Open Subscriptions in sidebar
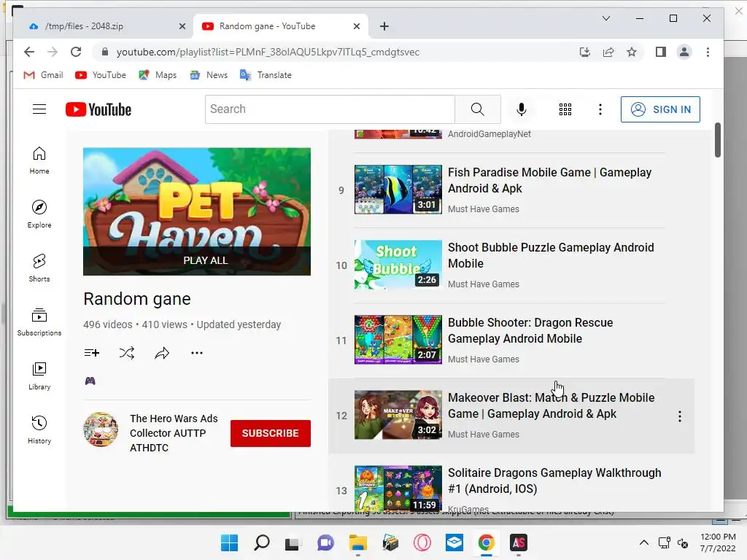The width and height of the screenshot is (747, 560). (39, 322)
